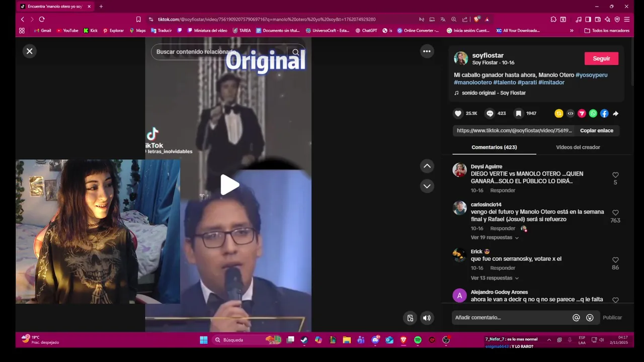Open the Brave Shields lion icon
The height and width of the screenshot is (362, 644).
tap(476, 19)
